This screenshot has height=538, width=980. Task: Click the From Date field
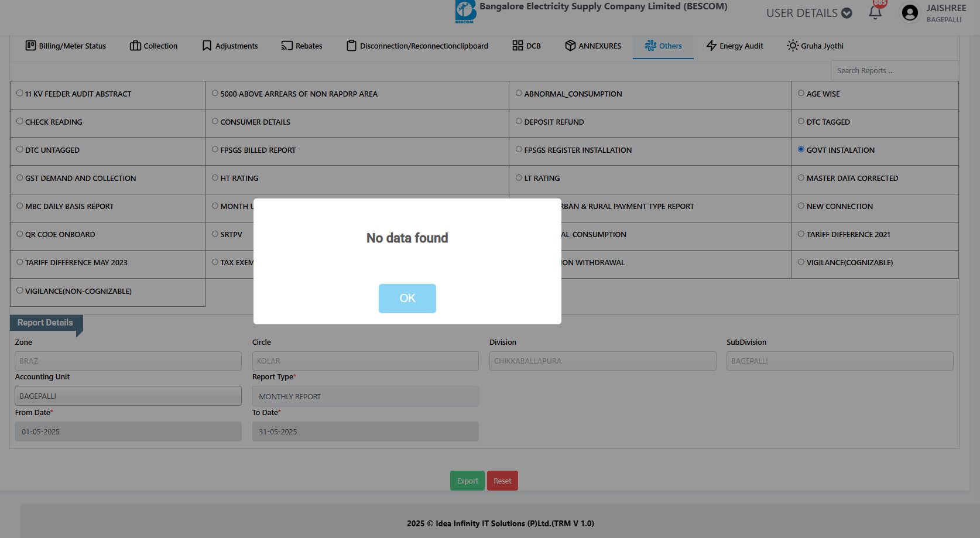click(x=128, y=431)
